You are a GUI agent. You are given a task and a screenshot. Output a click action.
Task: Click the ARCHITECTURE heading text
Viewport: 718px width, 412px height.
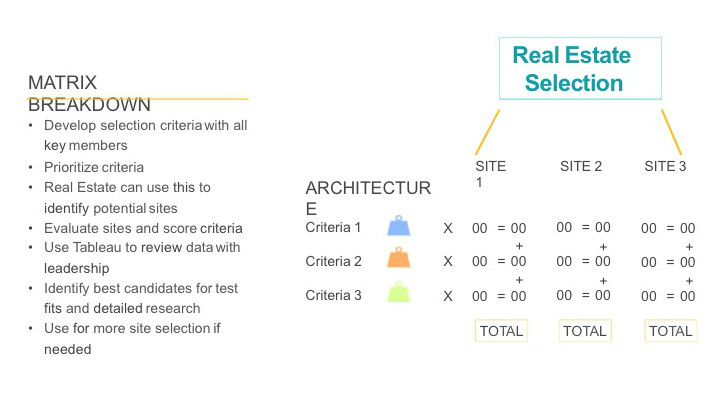coord(367,198)
